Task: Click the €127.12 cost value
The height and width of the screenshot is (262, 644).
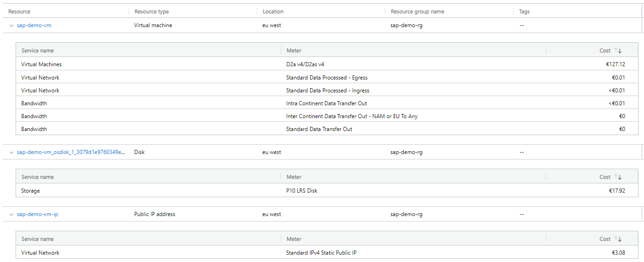Action: click(616, 64)
